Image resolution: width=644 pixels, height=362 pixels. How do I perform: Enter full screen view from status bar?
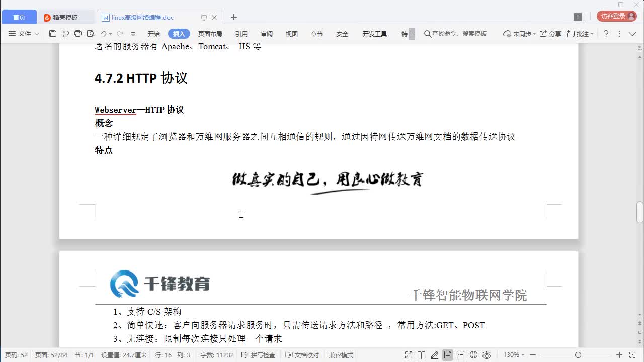(x=409, y=355)
